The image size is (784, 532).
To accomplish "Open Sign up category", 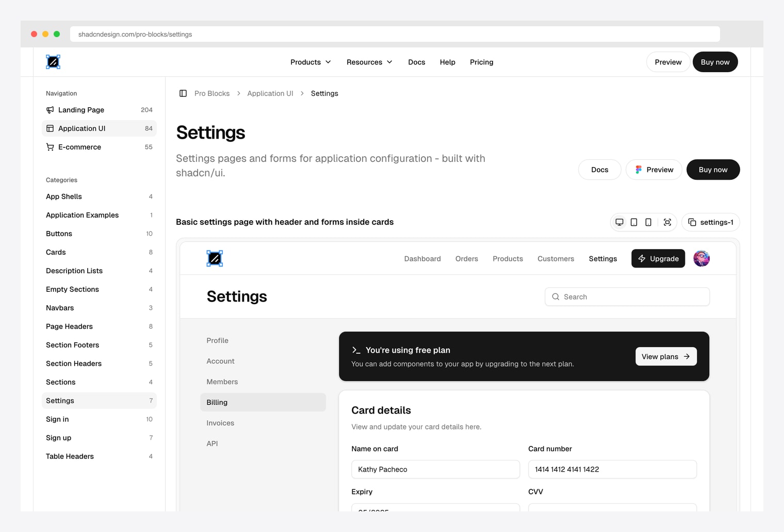I will [x=99, y=438].
